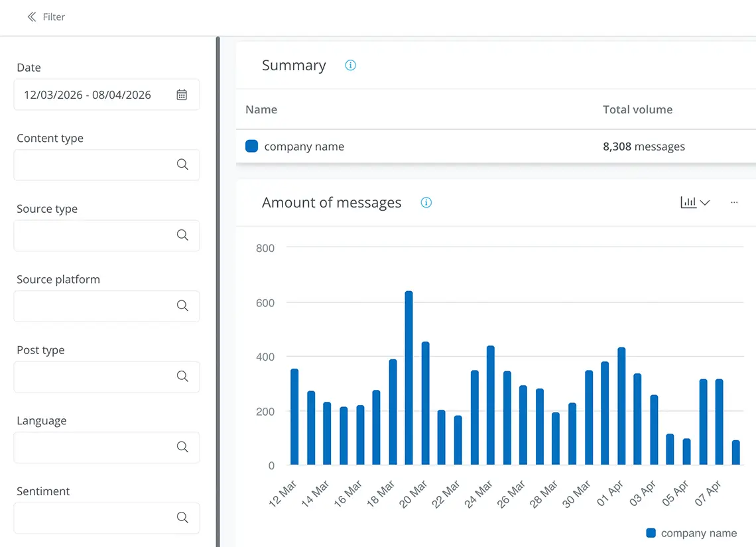The height and width of the screenshot is (547, 756).
Task: Click the Name column header
Action: 261,110
